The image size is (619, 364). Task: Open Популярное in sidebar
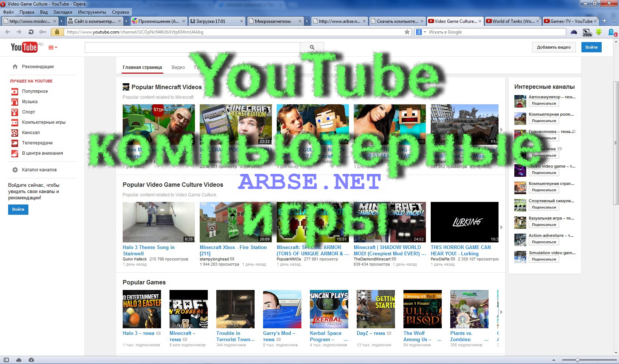click(x=35, y=91)
